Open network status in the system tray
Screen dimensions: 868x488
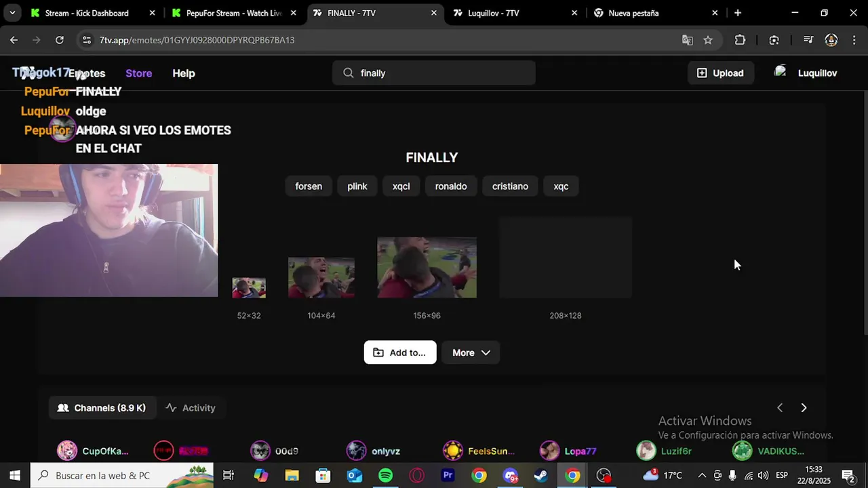click(x=748, y=476)
